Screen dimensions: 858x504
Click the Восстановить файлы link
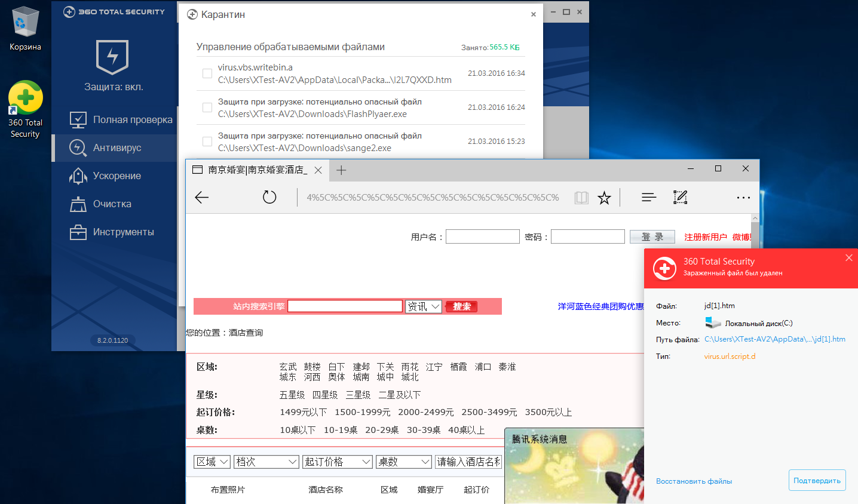click(694, 481)
